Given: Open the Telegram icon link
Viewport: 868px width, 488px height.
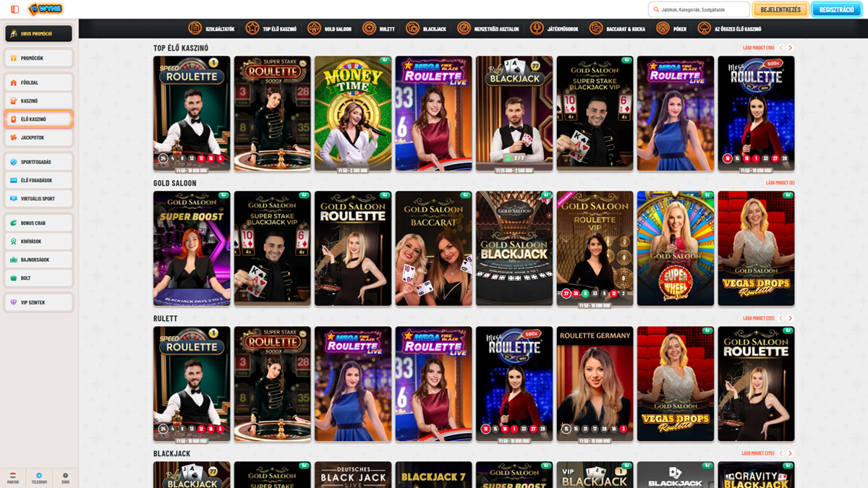Looking at the screenshot, I should pos(39,476).
